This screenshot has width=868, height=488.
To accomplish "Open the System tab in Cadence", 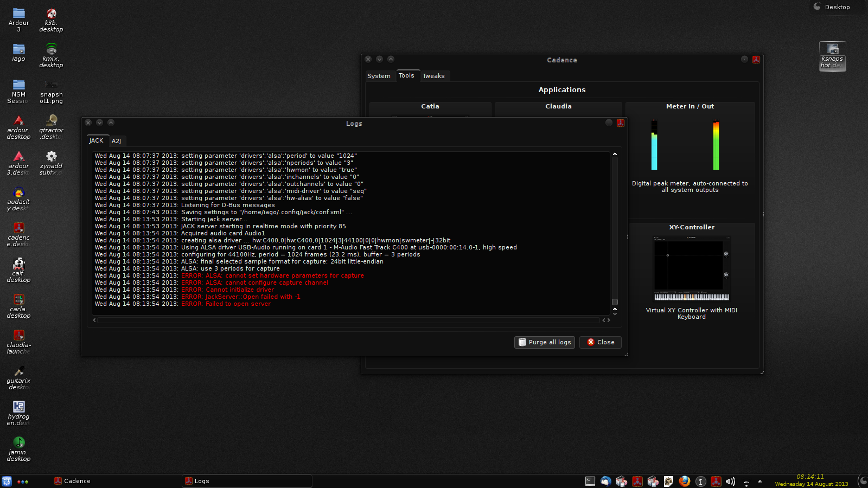I will (379, 76).
